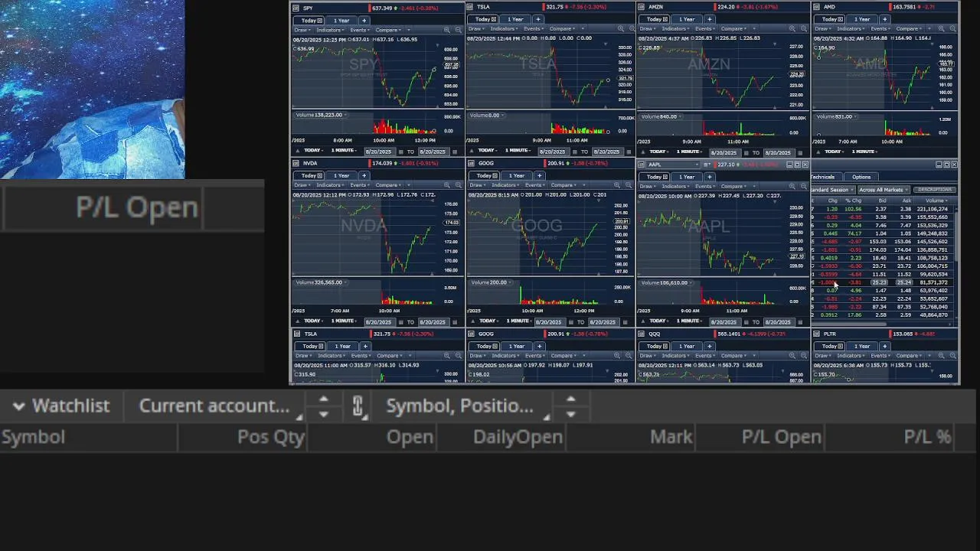The image size is (980, 551).
Task: Zoom out on the AMZN chart
Action: 804,28
